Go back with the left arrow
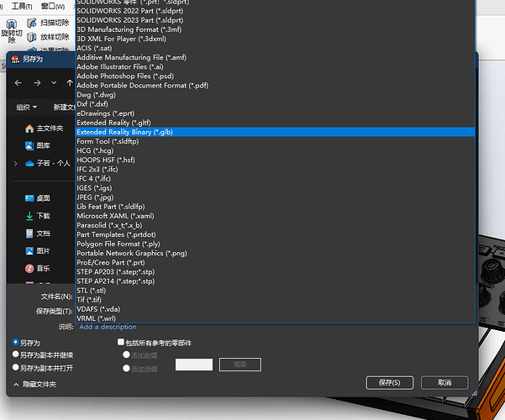The image size is (505, 420). (18, 83)
